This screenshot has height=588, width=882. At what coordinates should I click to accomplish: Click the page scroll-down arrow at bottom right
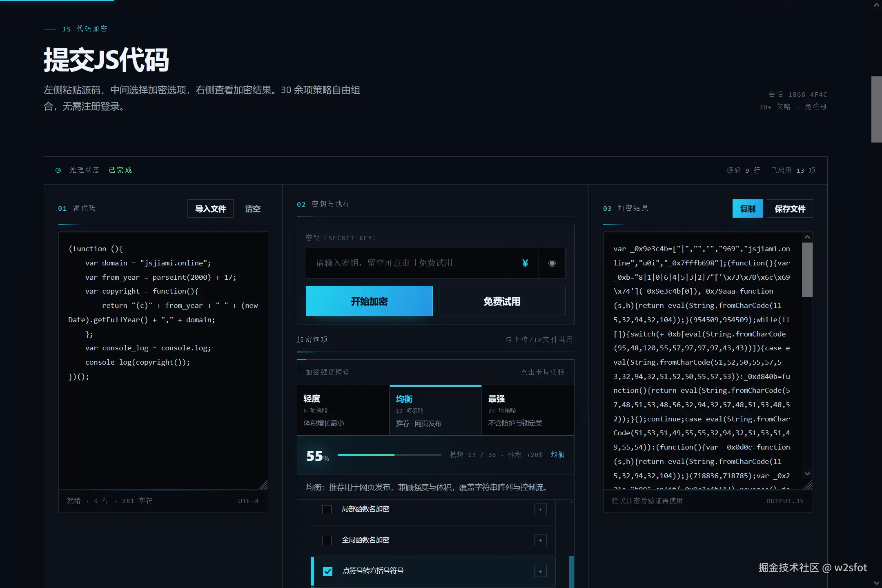[x=876, y=583]
